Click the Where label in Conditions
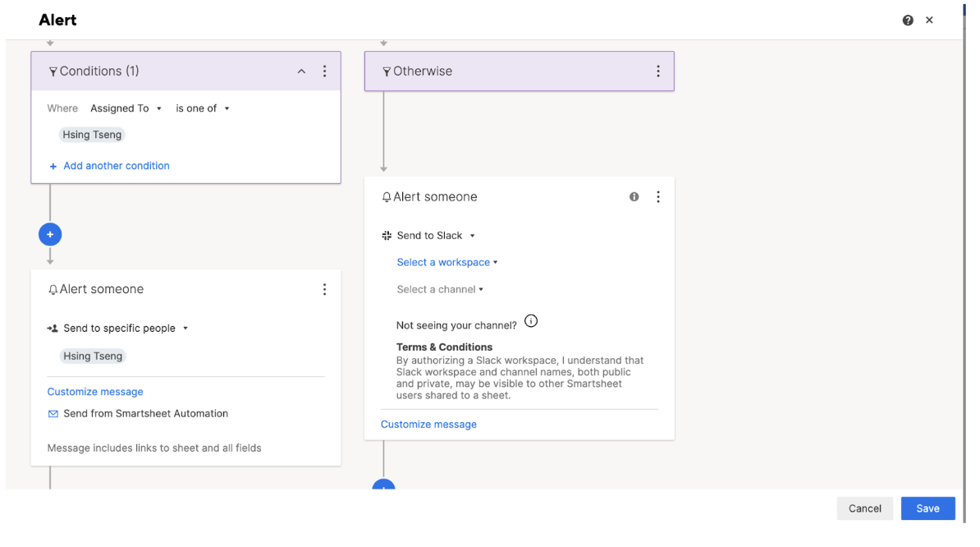This screenshot has width=980, height=547. click(x=62, y=108)
